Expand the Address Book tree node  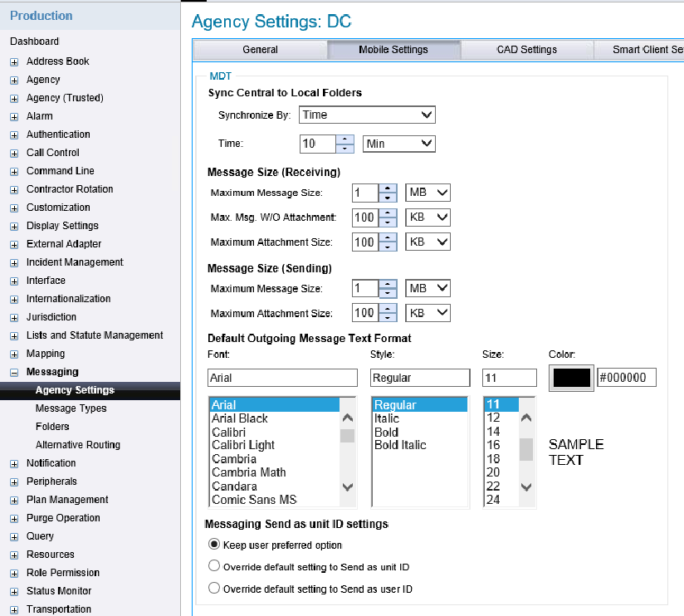click(x=14, y=61)
